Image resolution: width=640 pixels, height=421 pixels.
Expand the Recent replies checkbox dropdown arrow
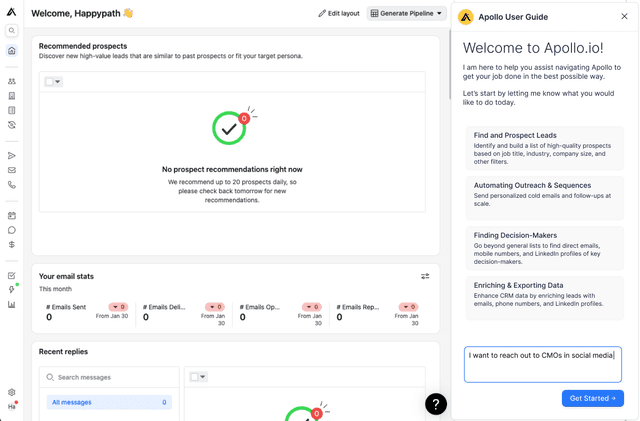(x=202, y=377)
